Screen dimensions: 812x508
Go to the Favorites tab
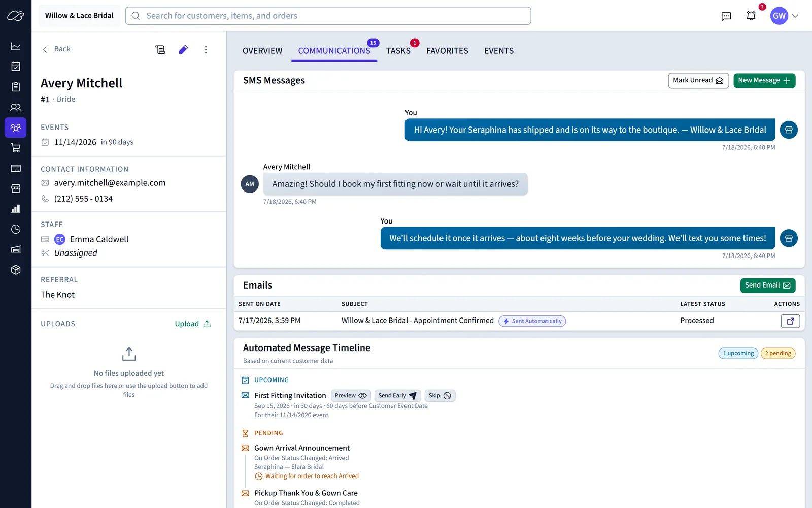[447, 51]
